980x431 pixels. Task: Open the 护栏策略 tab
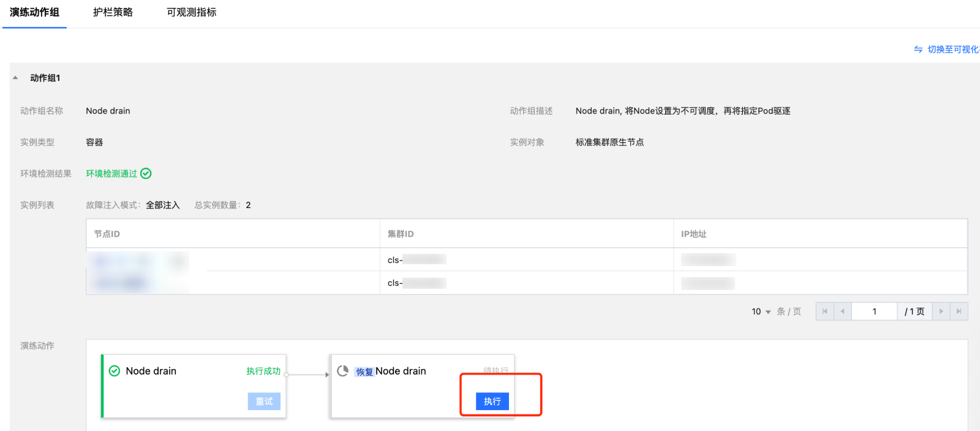click(113, 12)
